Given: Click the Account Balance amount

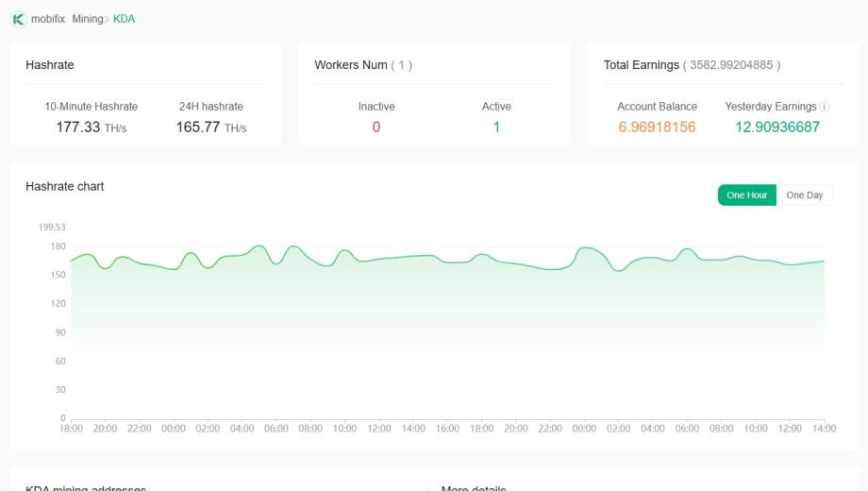Looking at the screenshot, I should 657,127.
